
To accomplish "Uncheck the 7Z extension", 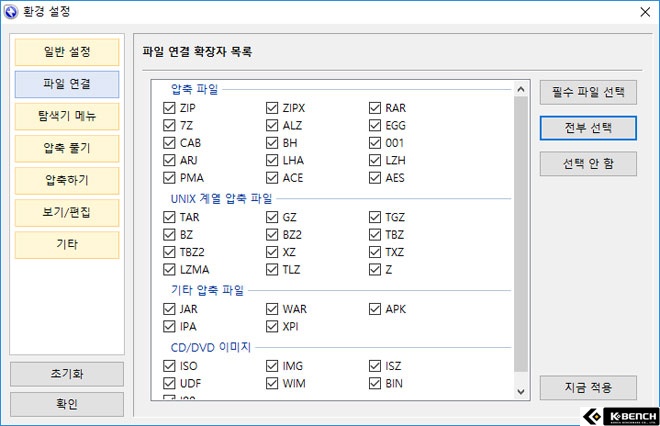I will (169, 125).
